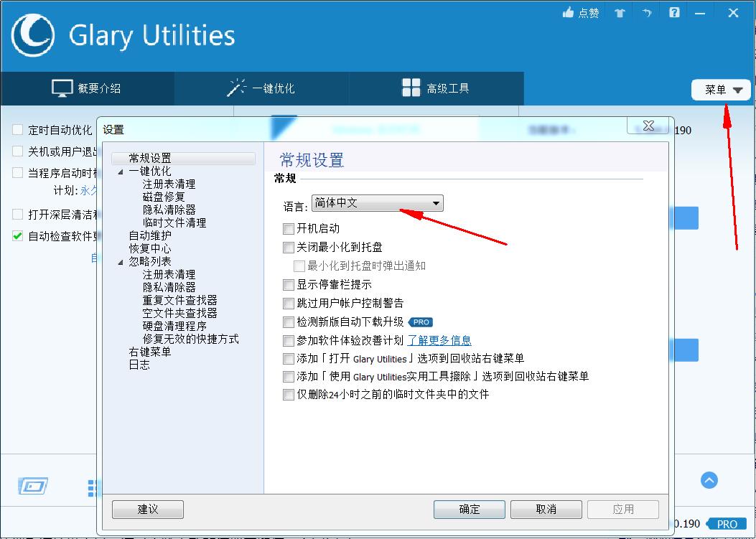
Task: Open the 语言 简体中文 combo box
Action: tap(377, 203)
